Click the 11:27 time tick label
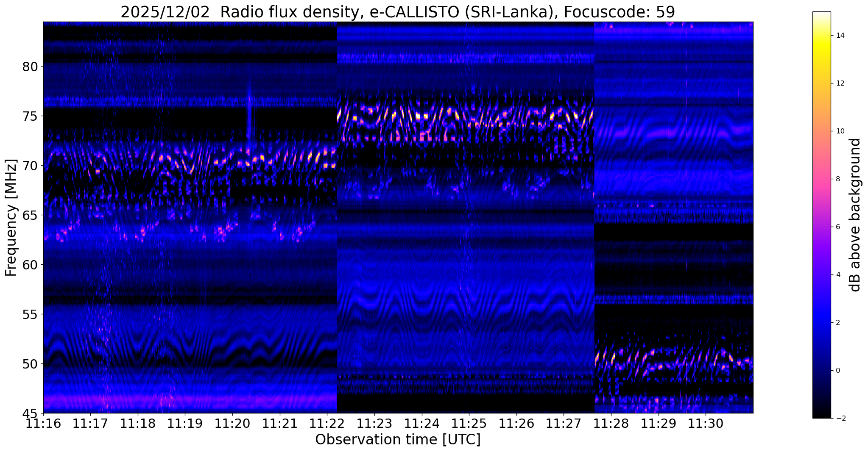Viewport: 868px width, 452px height. tap(564, 423)
